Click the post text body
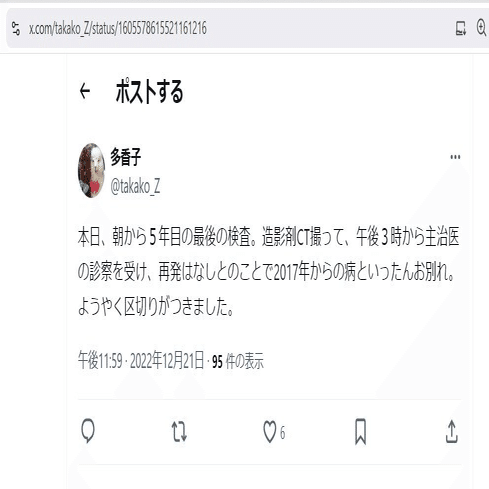The width and height of the screenshot is (489, 489). [268, 272]
